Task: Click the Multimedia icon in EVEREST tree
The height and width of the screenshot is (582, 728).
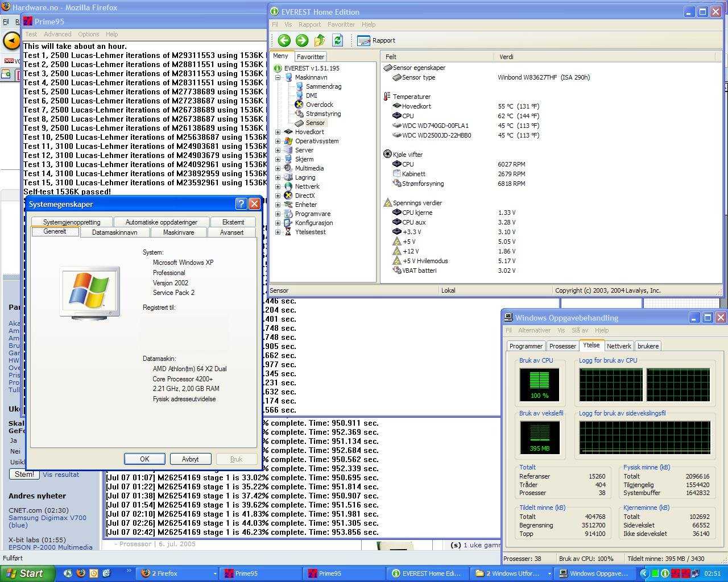Action: coord(288,168)
